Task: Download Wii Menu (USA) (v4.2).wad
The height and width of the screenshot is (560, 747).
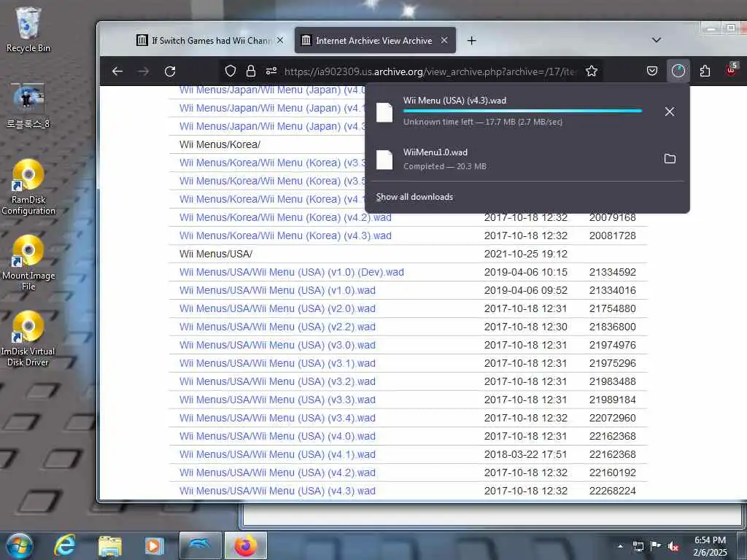Action: (277, 472)
